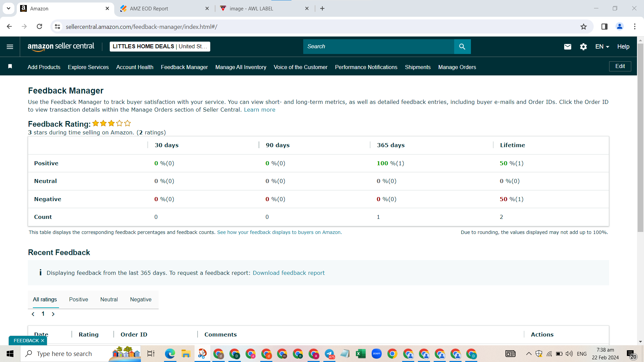The width and height of the screenshot is (644, 362).
Task: Open See how your feedback displays link
Action: pos(279,232)
